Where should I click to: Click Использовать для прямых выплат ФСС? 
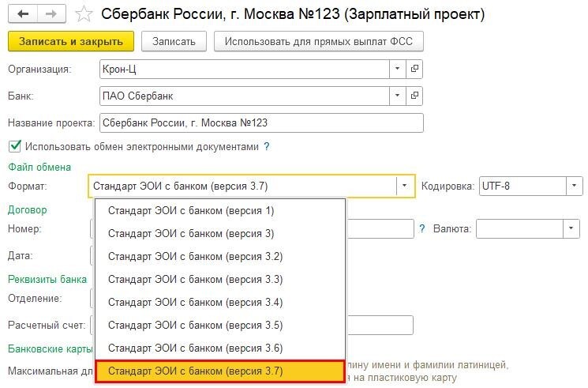tap(319, 41)
